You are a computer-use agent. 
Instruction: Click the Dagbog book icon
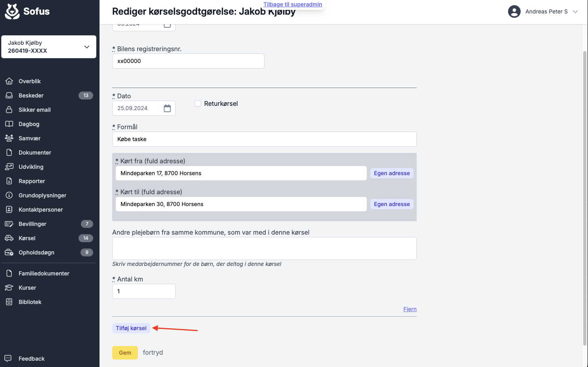9,124
